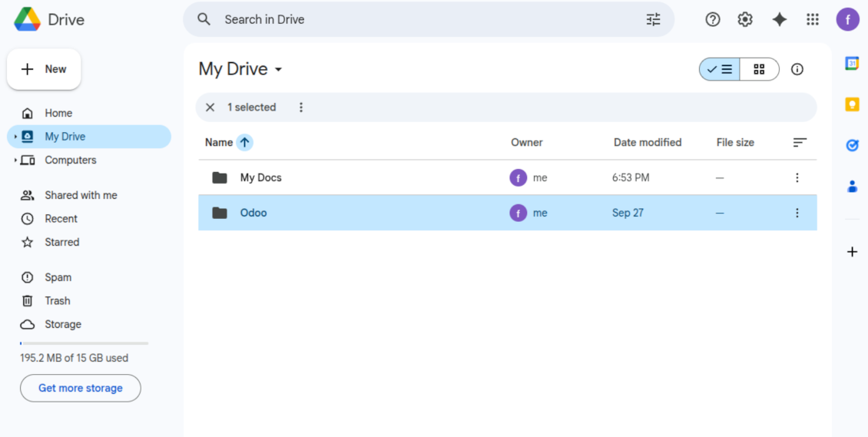
Task: Expand Computers tree in sidebar
Action: click(x=15, y=161)
